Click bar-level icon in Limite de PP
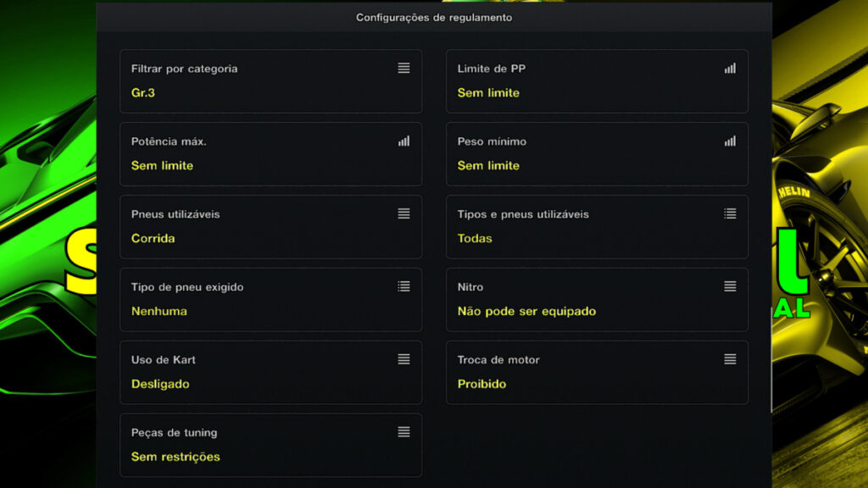868x488 pixels. click(x=730, y=68)
